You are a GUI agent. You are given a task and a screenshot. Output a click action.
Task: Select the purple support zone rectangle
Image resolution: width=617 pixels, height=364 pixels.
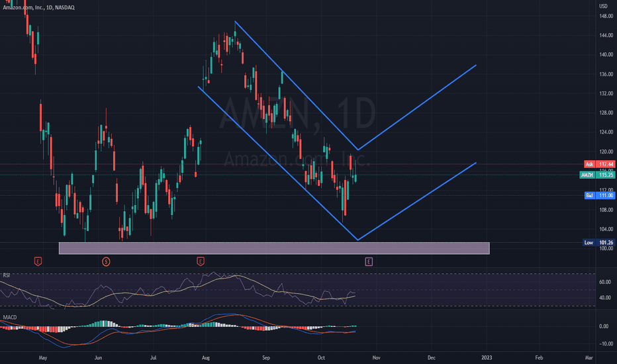[x=274, y=248]
